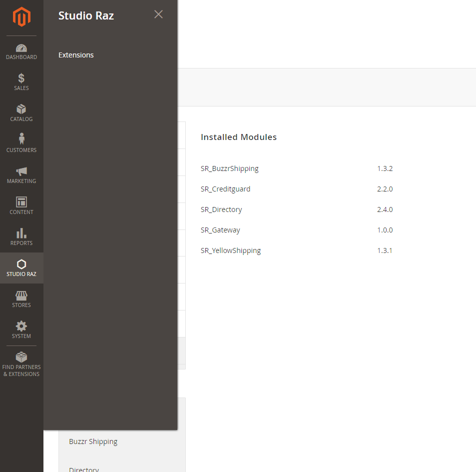Open the Reports menu
Image resolution: width=476 pixels, height=472 pixels.
click(x=21, y=237)
